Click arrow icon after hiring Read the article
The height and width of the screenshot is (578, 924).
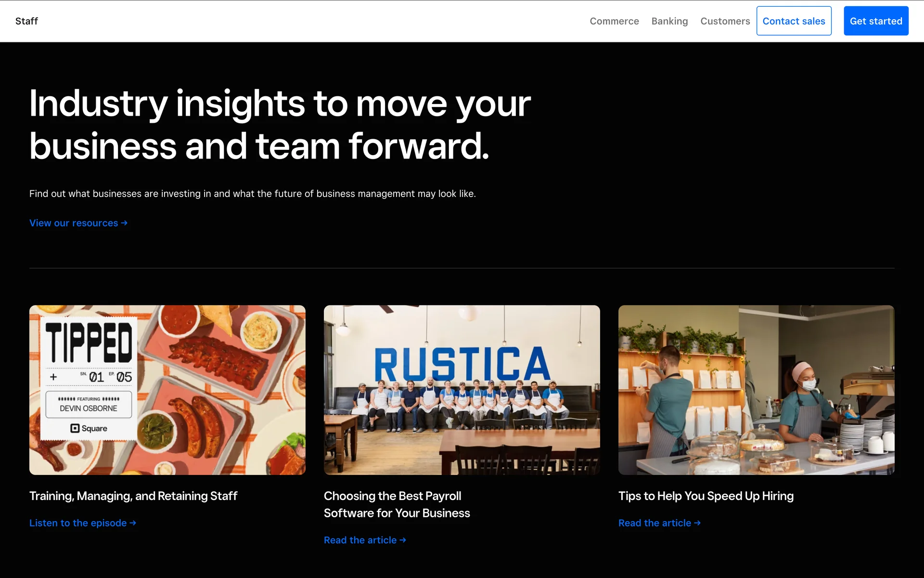(x=697, y=523)
